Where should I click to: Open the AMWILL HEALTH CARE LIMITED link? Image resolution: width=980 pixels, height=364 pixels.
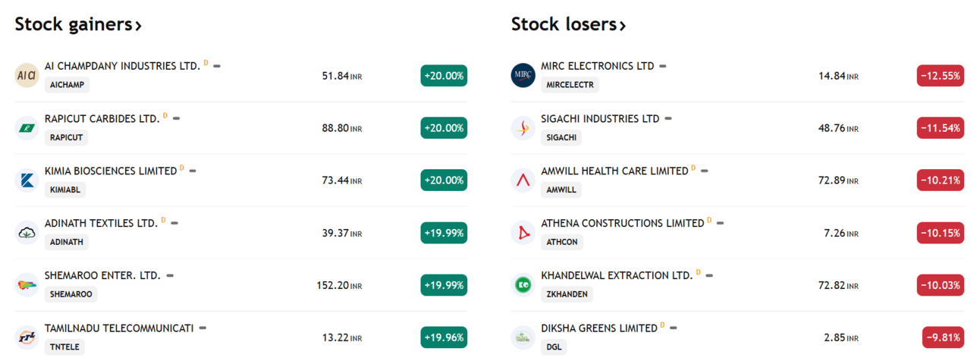click(614, 171)
